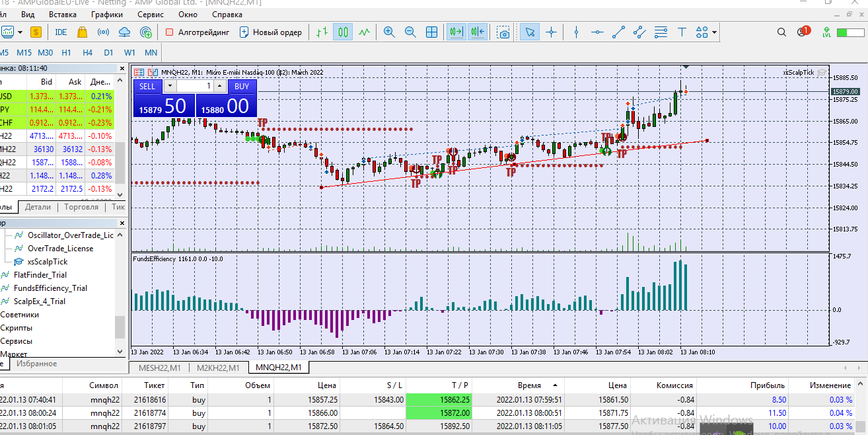This screenshot has height=435, width=868.
Task: Sort the trade history by Время column
Action: point(530,385)
